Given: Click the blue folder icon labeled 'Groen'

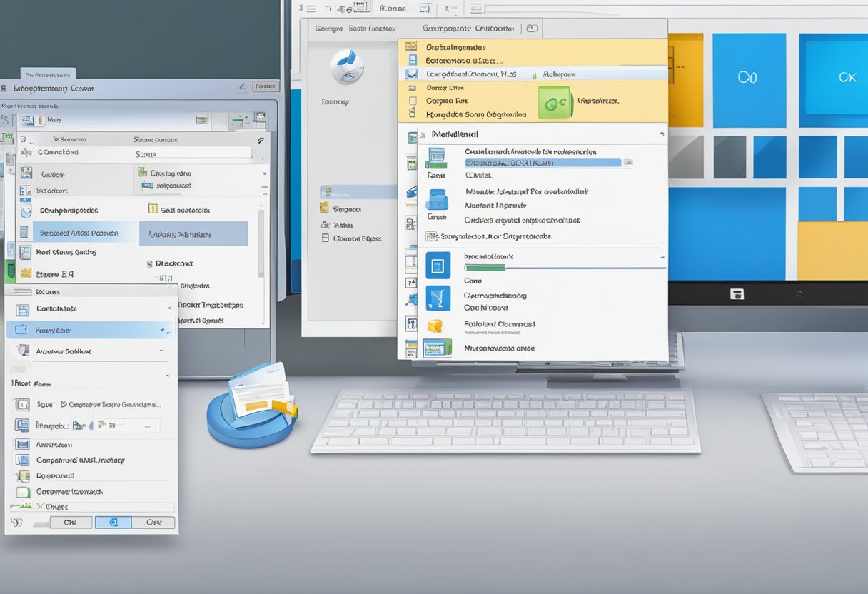Looking at the screenshot, I should 436,199.
